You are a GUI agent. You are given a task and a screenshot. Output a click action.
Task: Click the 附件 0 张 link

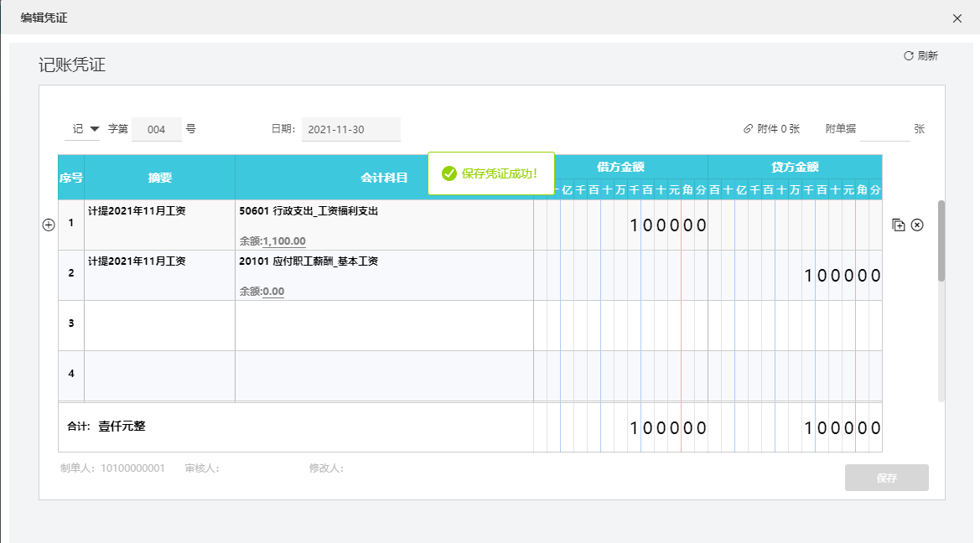click(x=778, y=129)
